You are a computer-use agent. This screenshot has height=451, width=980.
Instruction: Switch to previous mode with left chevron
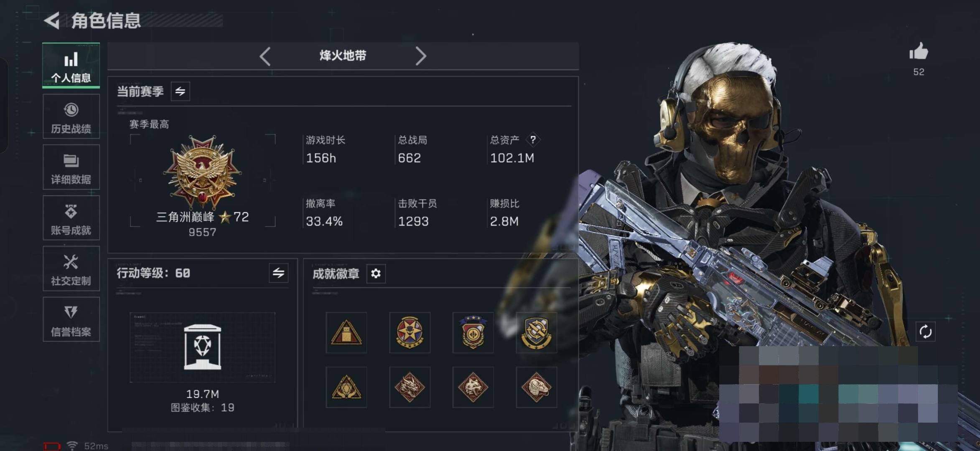tap(265, 56)
